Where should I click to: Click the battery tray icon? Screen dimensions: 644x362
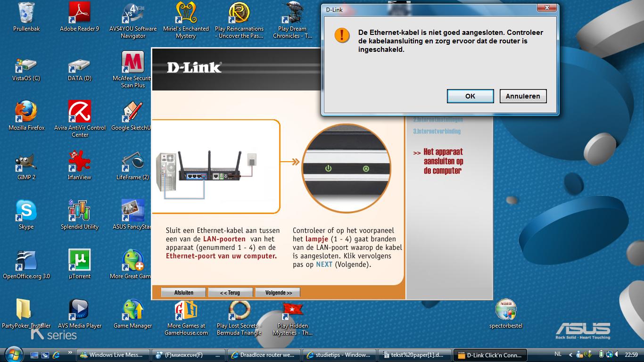[601, 354]
